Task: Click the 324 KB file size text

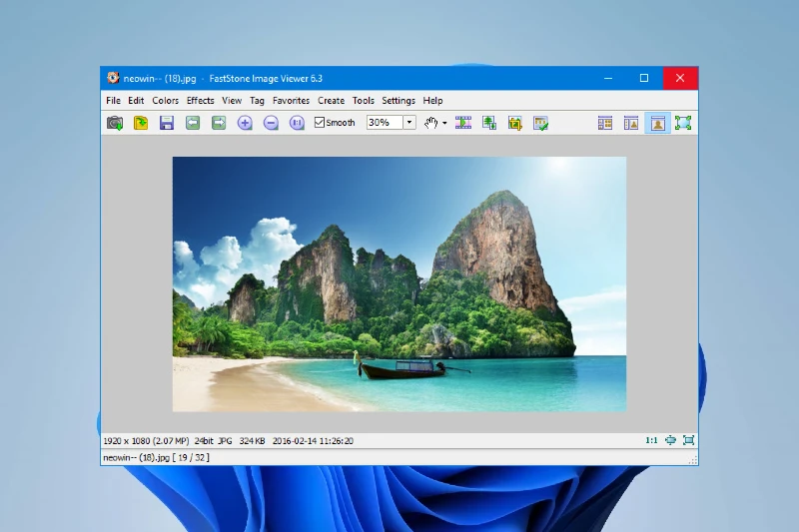Action: coord(252,441)
